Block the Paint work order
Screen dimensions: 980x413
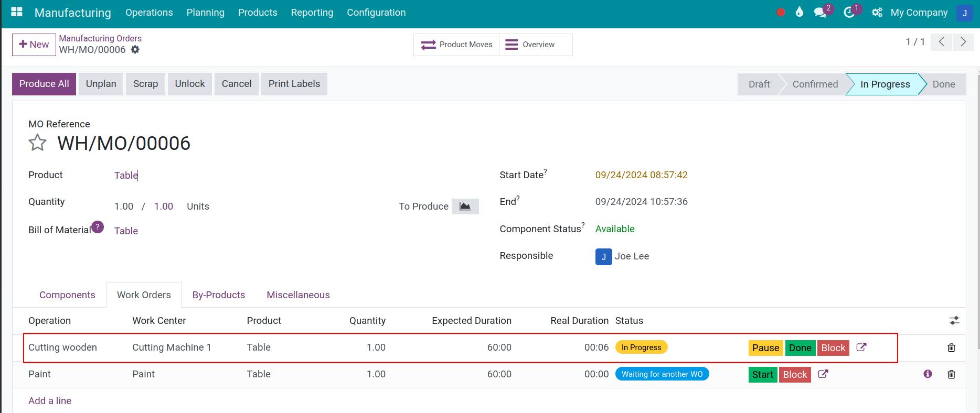(x=795, y=374)
